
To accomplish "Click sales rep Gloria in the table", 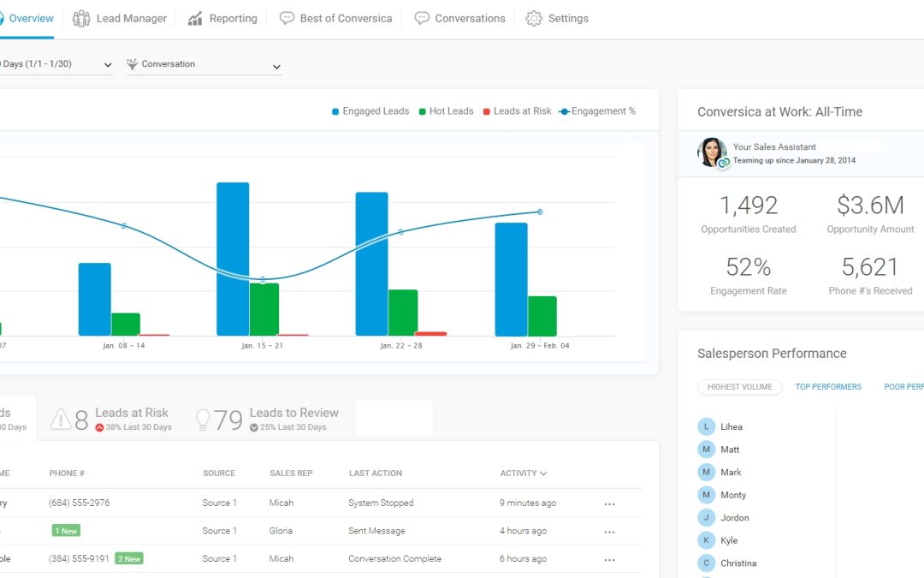I will [281, 531].
